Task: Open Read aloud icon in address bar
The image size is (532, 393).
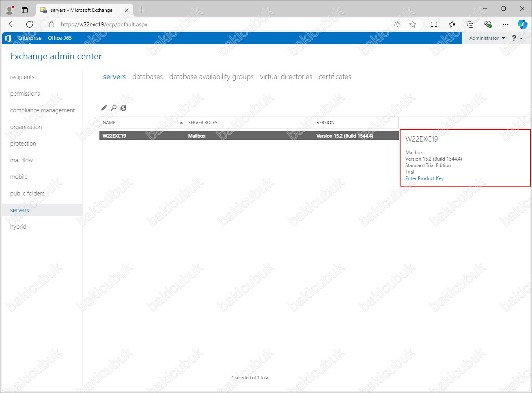Action: (x=396, y=24)
